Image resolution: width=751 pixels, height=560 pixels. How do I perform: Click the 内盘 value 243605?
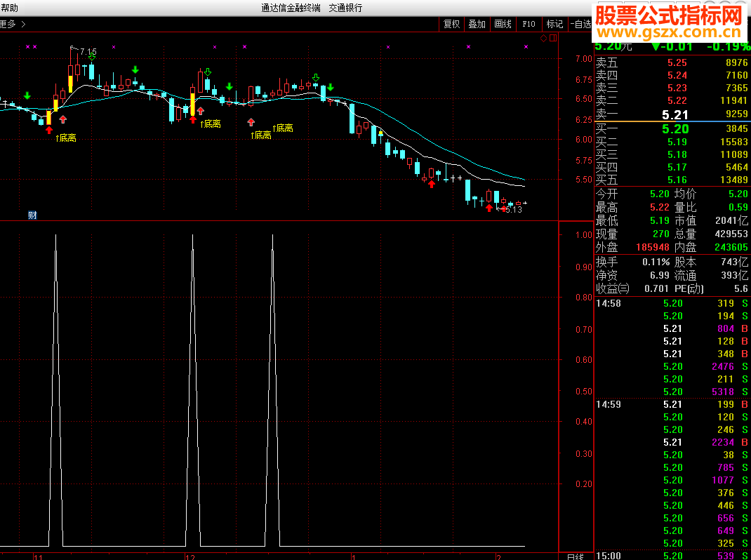[731, 247]
